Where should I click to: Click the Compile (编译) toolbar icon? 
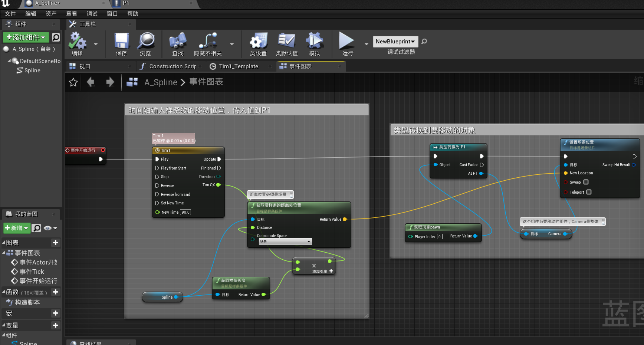(78, 40)
